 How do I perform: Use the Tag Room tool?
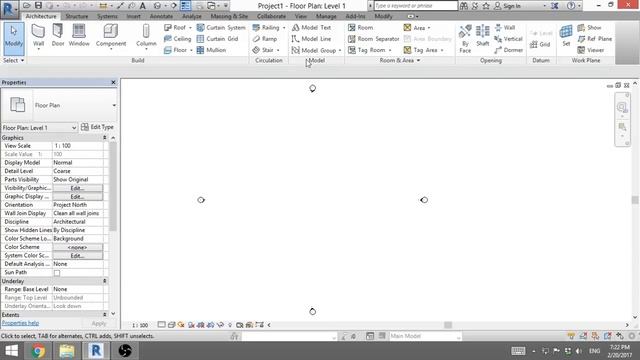coord(370,50)
